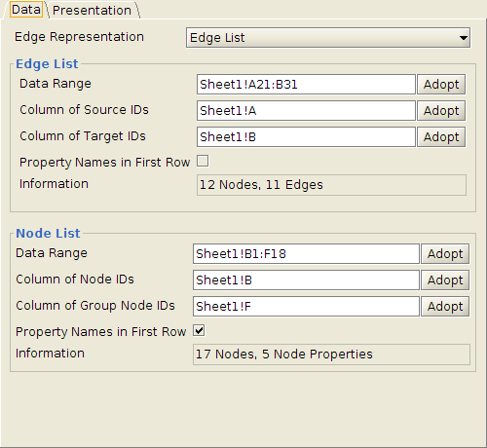Adopt selection for Node List Data Range
487x448 pixels.
[x=445, y=254]
